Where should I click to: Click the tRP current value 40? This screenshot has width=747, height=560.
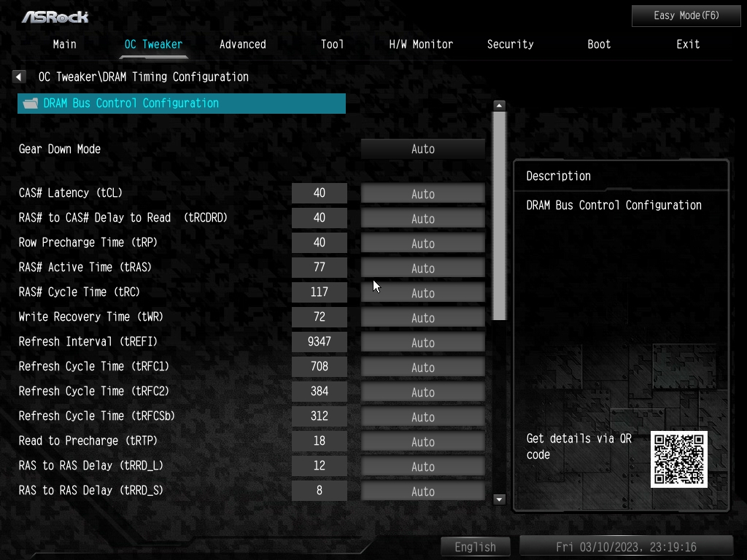[x=320, y=242]
